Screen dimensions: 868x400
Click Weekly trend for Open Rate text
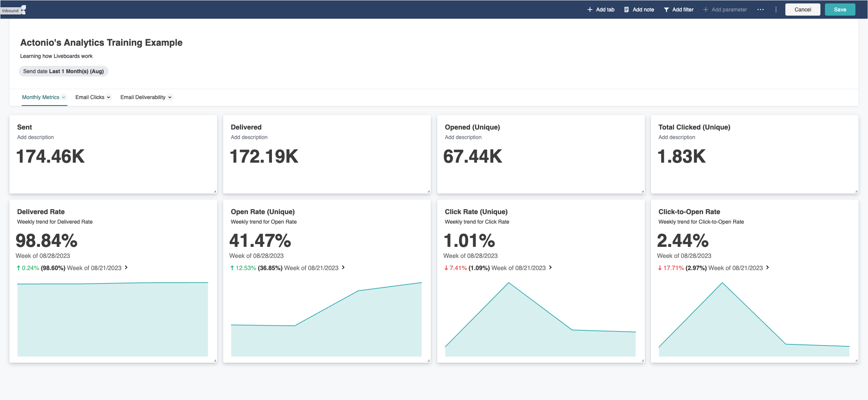coord(264,222)
